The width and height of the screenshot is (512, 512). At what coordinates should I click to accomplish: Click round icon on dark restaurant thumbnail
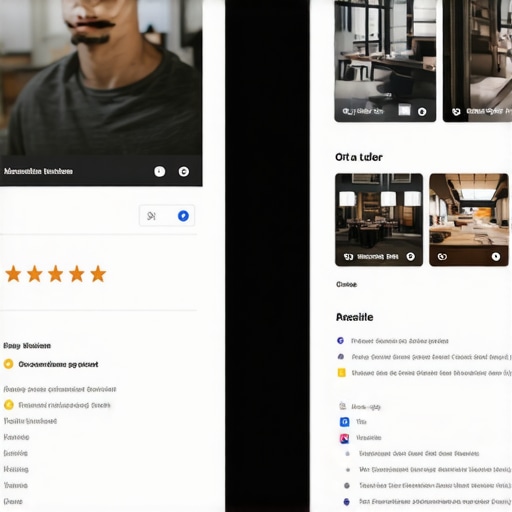[410, 256]
